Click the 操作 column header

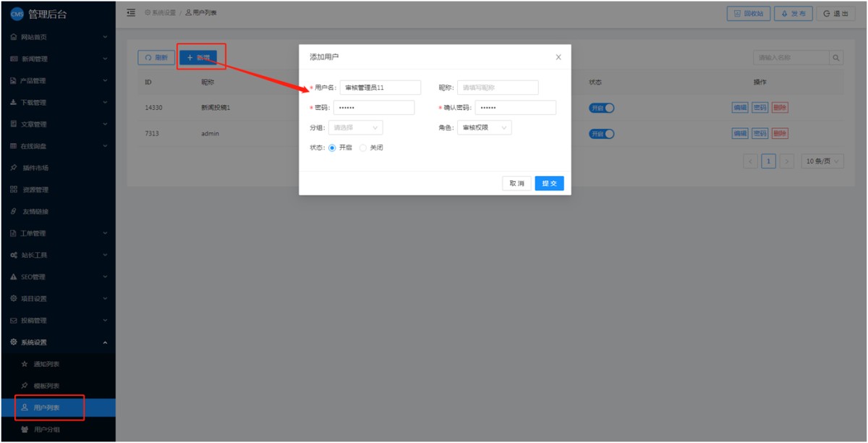click(760, 82)
